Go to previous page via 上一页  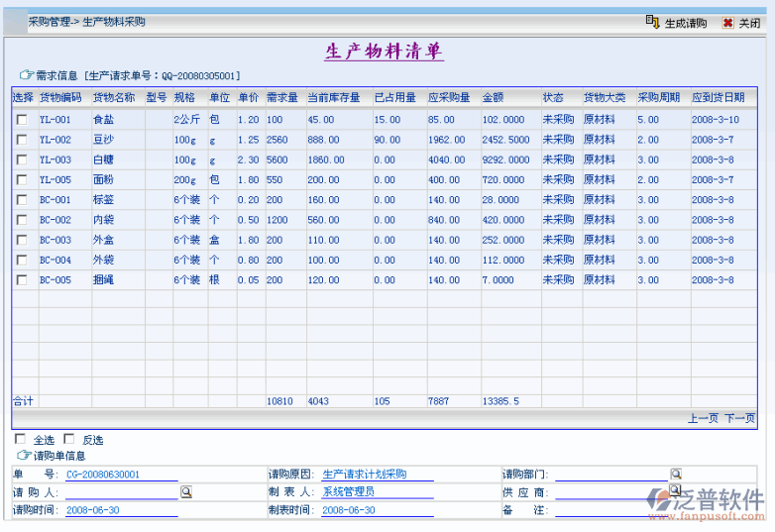[703, 419]
